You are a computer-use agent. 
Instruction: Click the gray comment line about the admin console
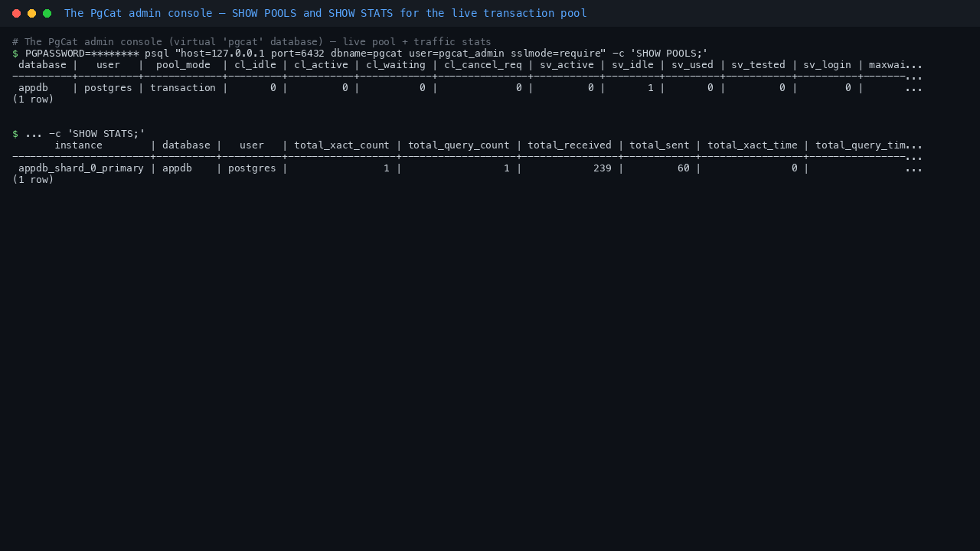point(252,41)
